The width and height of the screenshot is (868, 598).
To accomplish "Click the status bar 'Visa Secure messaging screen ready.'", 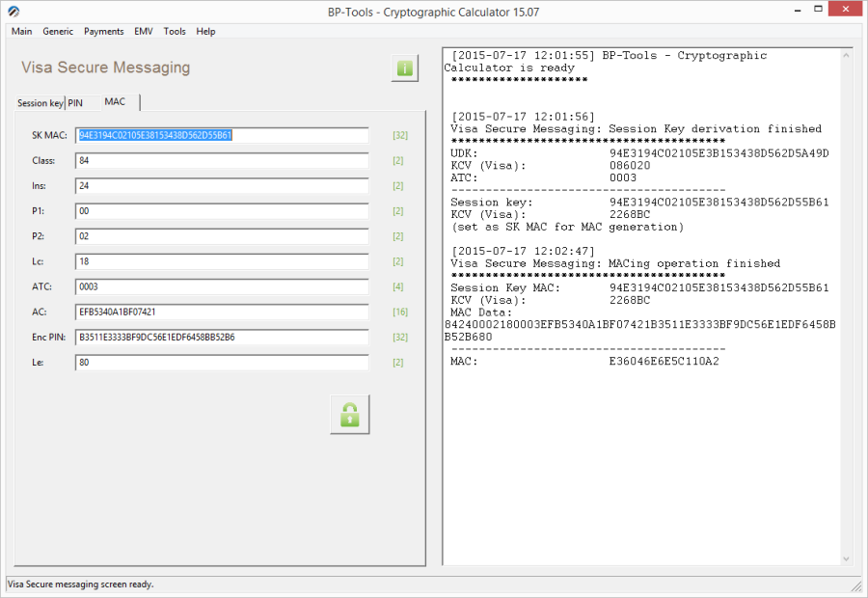I will coord(81,584).
